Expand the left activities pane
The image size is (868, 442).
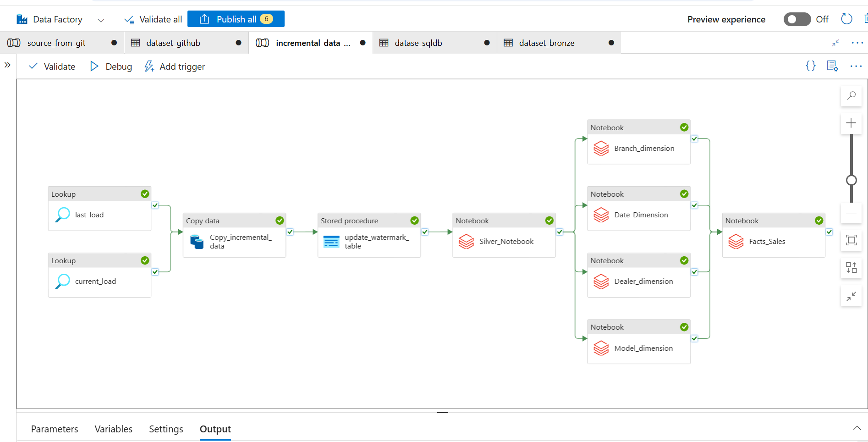click(7, 65)
